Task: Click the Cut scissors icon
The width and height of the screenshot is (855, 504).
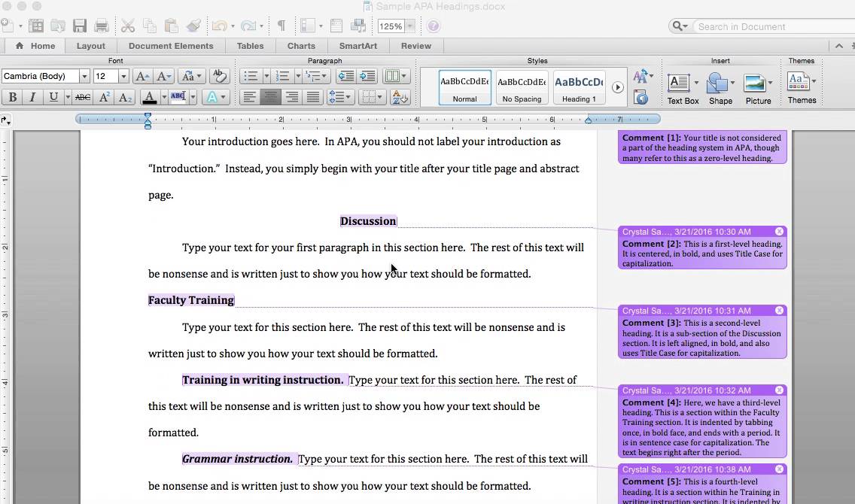Action: (128, 26)
